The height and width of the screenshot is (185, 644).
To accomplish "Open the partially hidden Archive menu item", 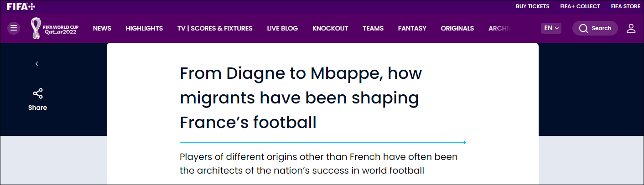I will click(499, 28).
